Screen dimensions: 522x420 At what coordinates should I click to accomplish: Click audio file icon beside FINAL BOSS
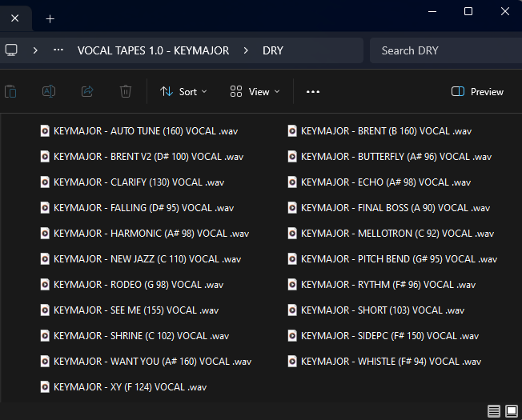292,208
